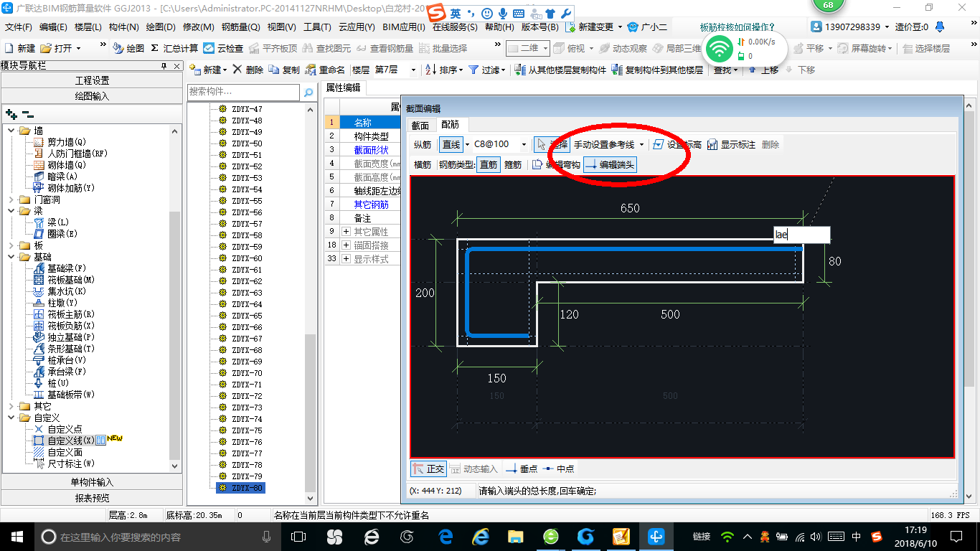Click 选择楼层 select floor icon
Screen dimensions: 980x551
pos(908,49)
